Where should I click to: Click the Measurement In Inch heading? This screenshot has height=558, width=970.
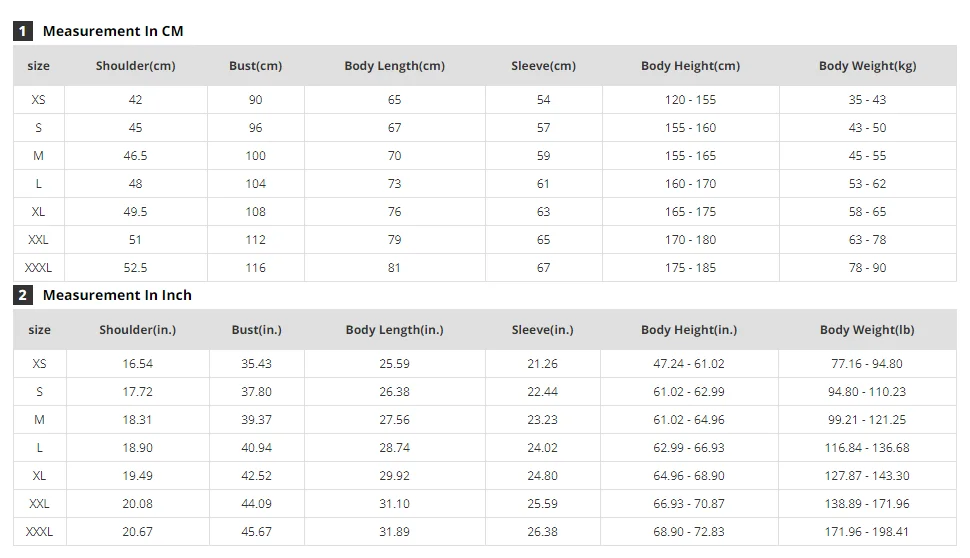click(x=117, y=295)
